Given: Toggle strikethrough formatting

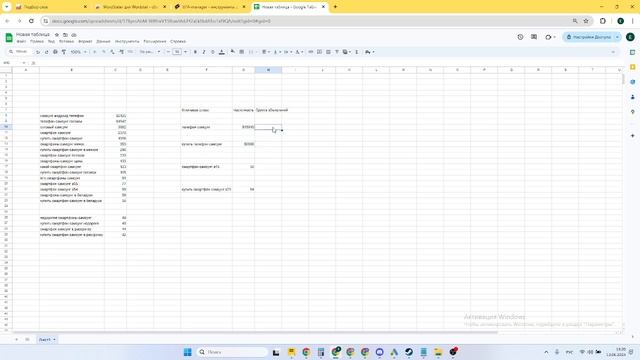Looking at the screenshot, I should click(212, 52).
